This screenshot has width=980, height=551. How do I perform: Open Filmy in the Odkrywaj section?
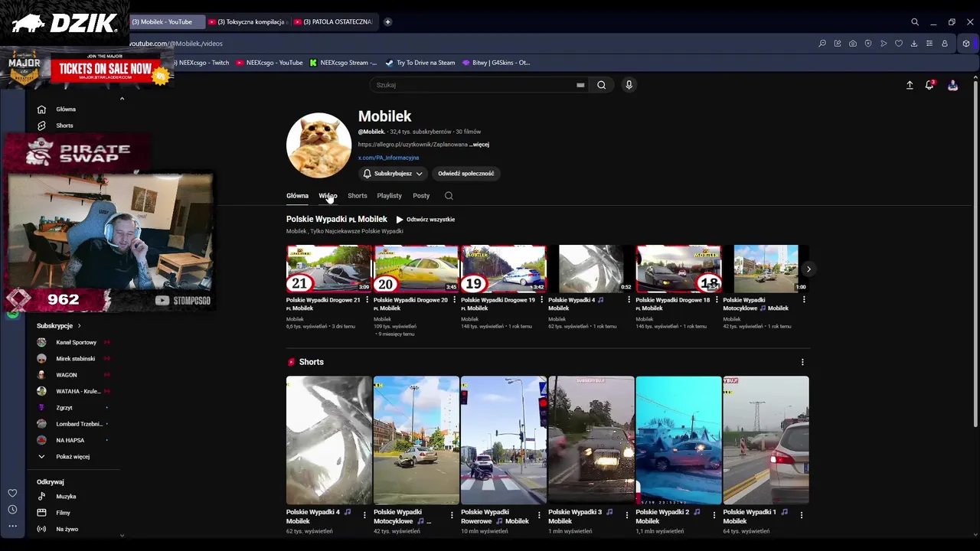63,513
